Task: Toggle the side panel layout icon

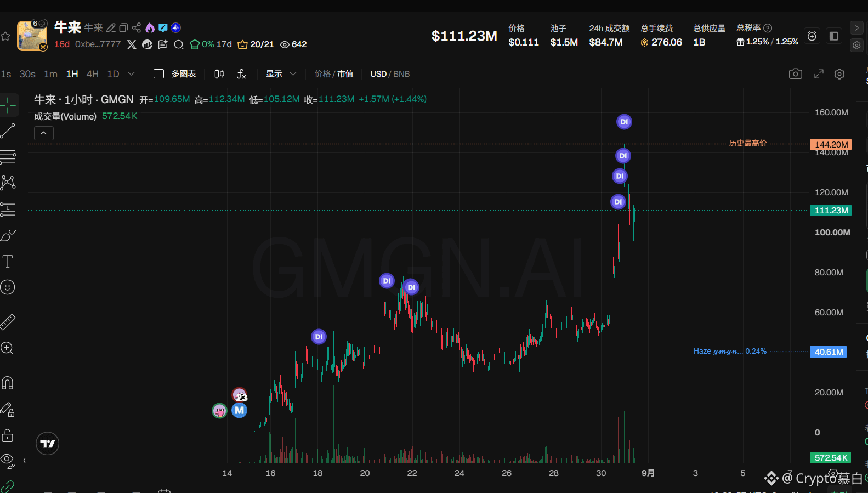Action: click(x=834, y=36)
